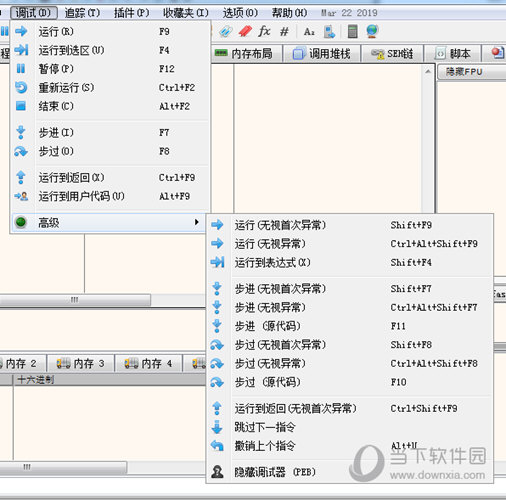Image resolution: width=506 pixels, height=500 pixels.
Task: Click the scroll-up arrow in the upper pane
Action: [x=428, y=72]
